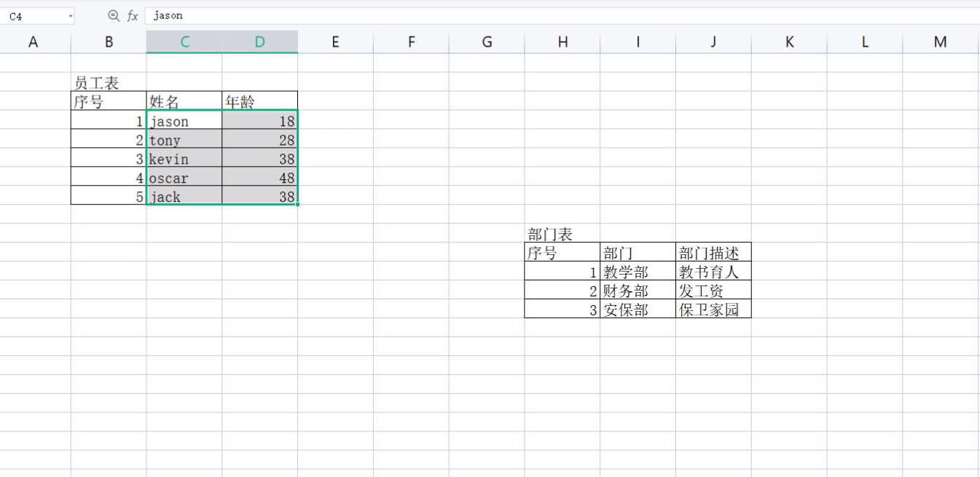This screenshot has width=980, height=477.
Task: Click the Name Box showing C4
Action: (x=37, y=15)
